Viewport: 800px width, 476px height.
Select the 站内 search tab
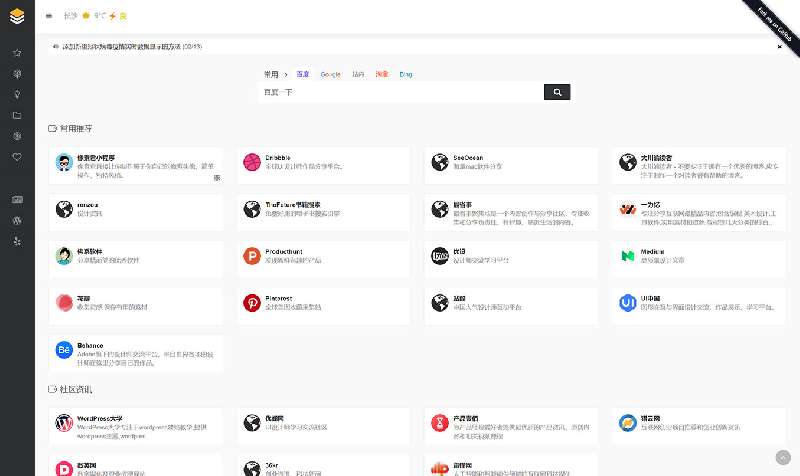[358, 74]
